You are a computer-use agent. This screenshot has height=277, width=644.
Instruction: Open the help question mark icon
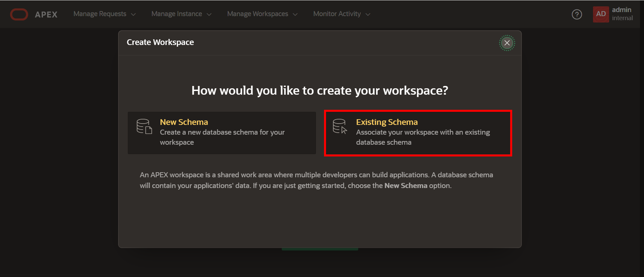point(577,14)
